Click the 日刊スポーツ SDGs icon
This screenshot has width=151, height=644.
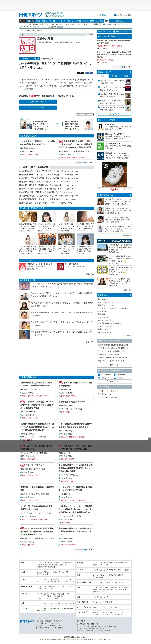(100, 146)
